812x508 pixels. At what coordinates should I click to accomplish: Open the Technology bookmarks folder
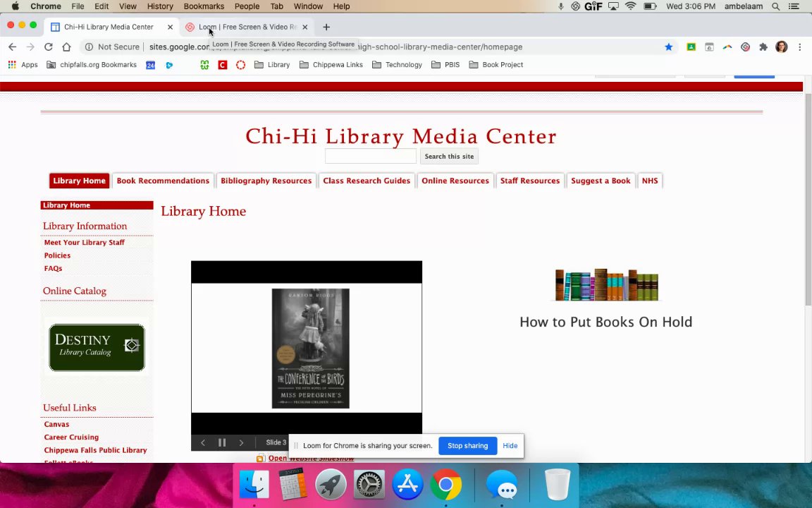(x=398, y=65)
